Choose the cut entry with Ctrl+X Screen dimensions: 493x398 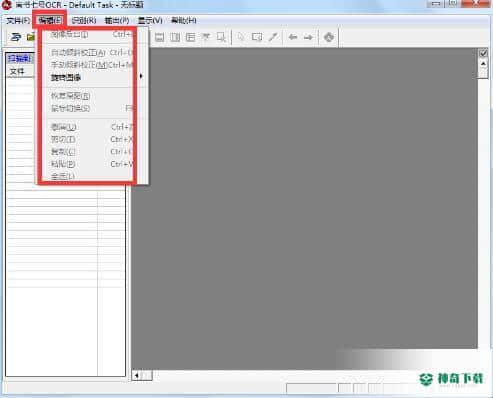[93, 139]
